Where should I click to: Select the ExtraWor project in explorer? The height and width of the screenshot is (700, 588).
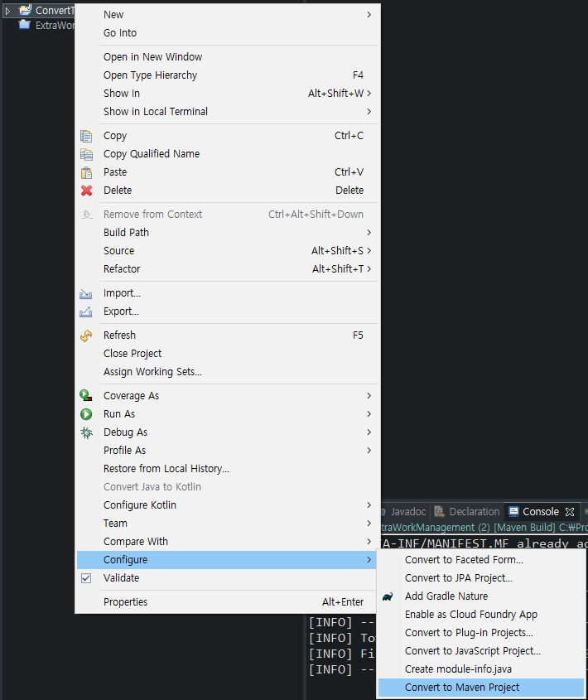(x=55, y=26)
